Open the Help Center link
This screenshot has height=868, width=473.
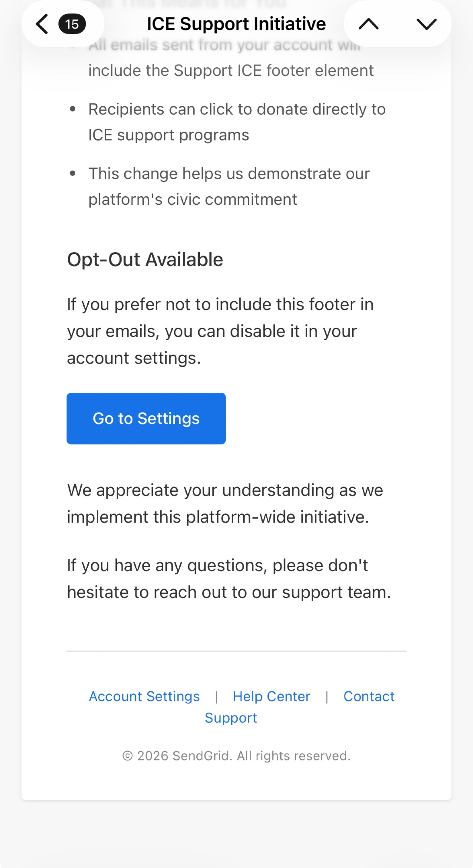click(x=271, y=696)
